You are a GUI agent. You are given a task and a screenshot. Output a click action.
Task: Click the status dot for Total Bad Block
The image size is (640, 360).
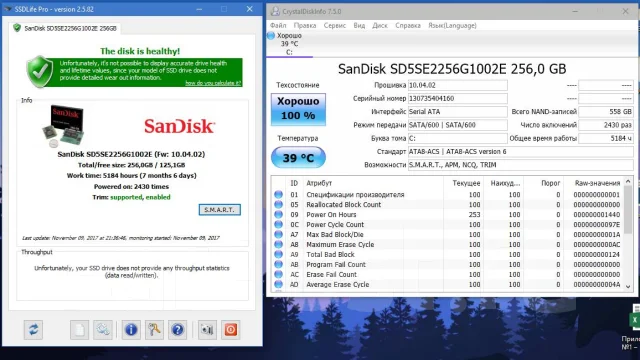coord(278,254)
